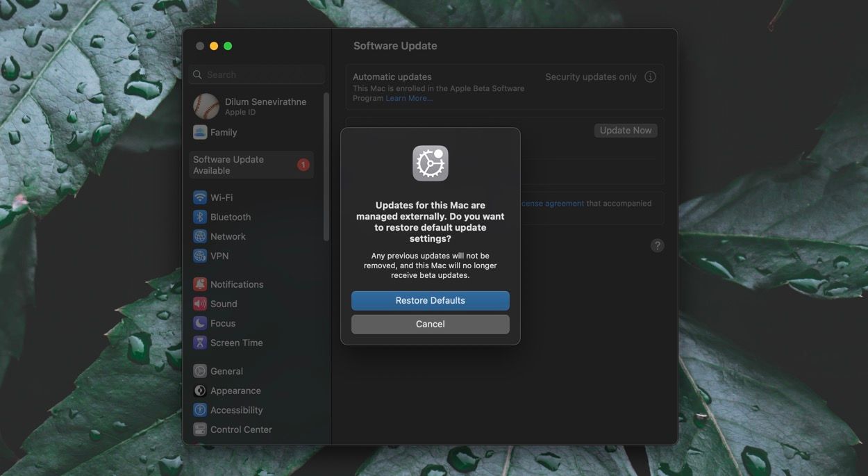Open Appearance settings icon
The image size is (868, 476).
point(200,391)
